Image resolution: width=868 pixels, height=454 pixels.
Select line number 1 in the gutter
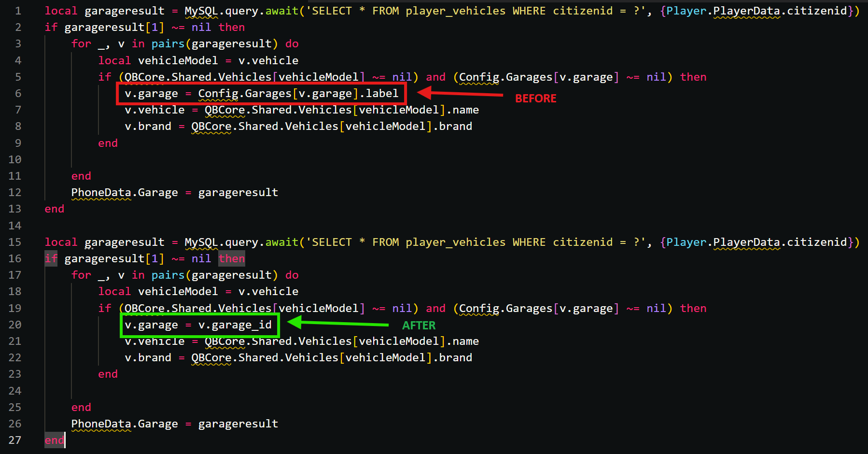pyautogui.click(x=18, y=11)
